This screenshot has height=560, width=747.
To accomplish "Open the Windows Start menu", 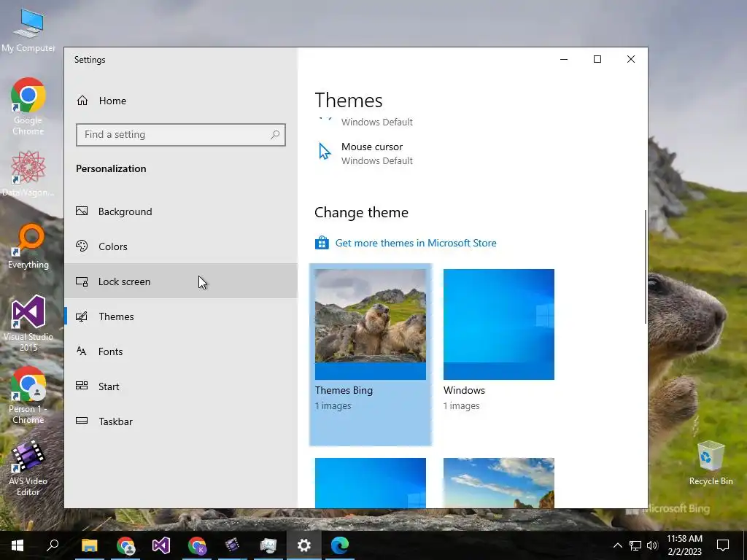I will pyautogui.click(x=18, y=545).
